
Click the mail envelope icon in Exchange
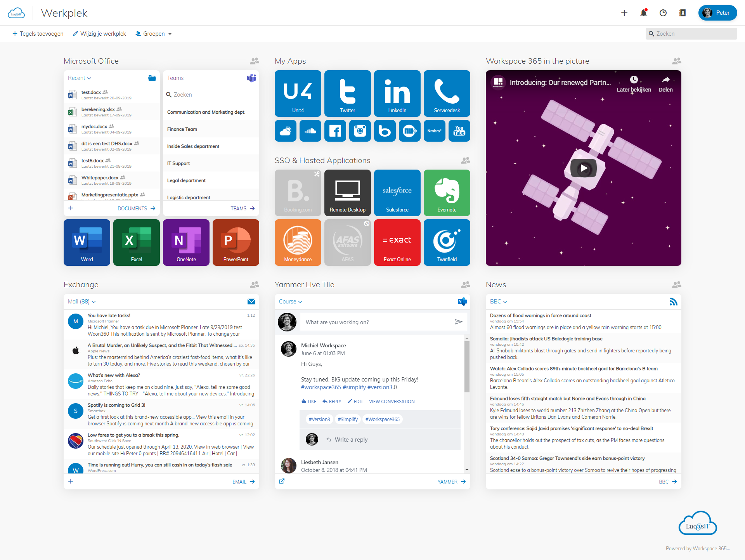point(251,302)
